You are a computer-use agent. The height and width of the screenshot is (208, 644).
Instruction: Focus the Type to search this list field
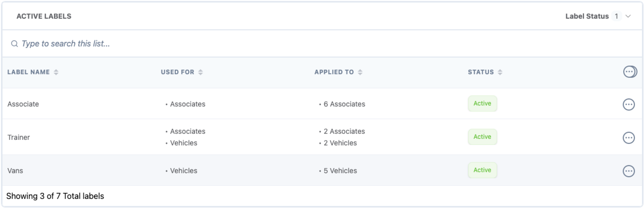pyautogui.click(x=177, y=44)
